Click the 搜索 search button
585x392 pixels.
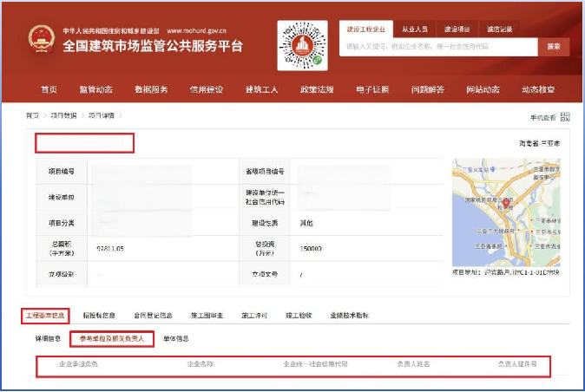(x=554, y=47)
